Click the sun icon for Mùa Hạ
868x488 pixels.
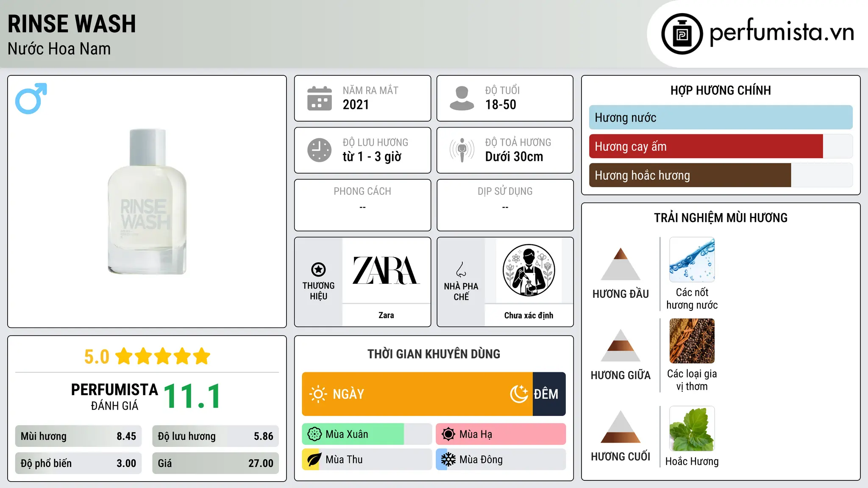coord(448,434)
